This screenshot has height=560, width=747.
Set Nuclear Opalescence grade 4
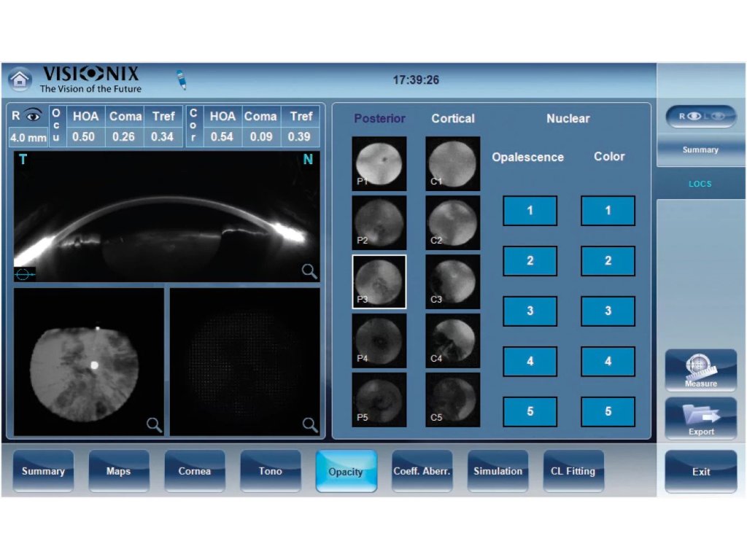530,362
